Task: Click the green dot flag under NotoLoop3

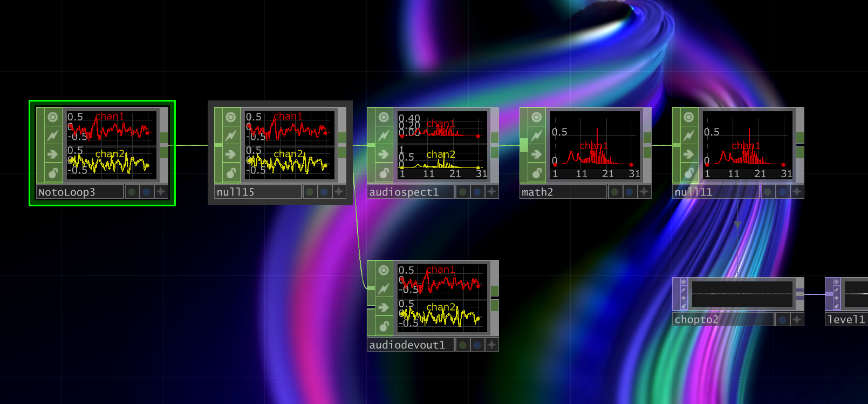Action: coord(132,192)
